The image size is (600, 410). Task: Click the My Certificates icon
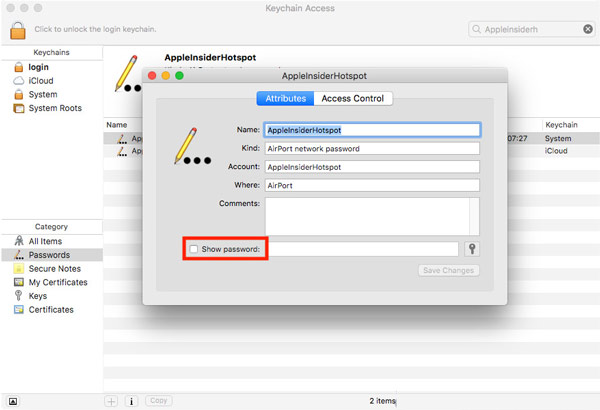pyautogui.click(x=18, y=283)
